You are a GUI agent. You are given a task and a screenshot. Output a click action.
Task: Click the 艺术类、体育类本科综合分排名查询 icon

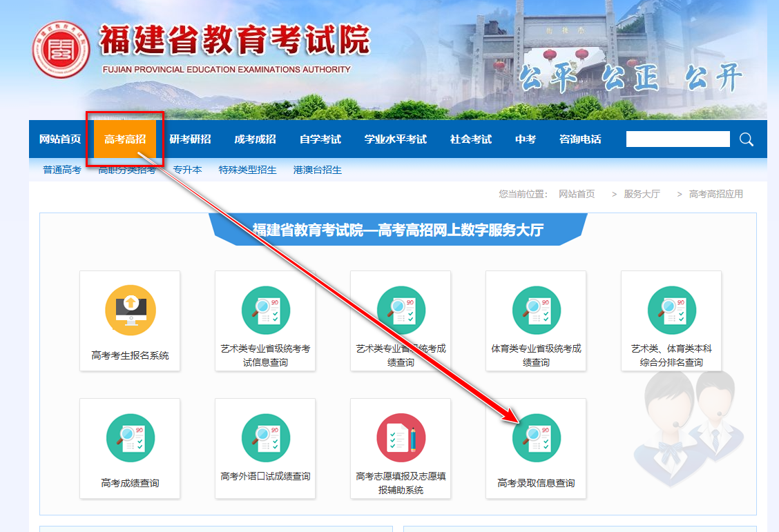[x=672, y=311]
